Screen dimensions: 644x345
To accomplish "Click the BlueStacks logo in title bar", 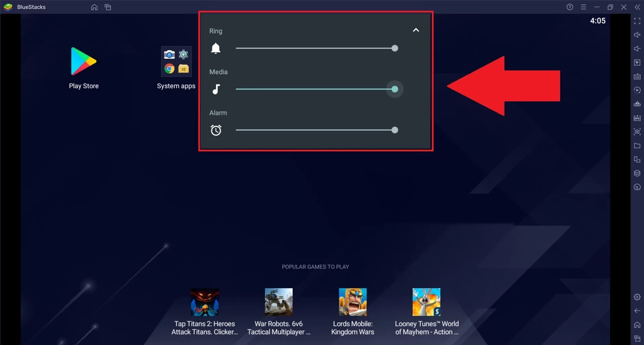I will click(8, 7).
